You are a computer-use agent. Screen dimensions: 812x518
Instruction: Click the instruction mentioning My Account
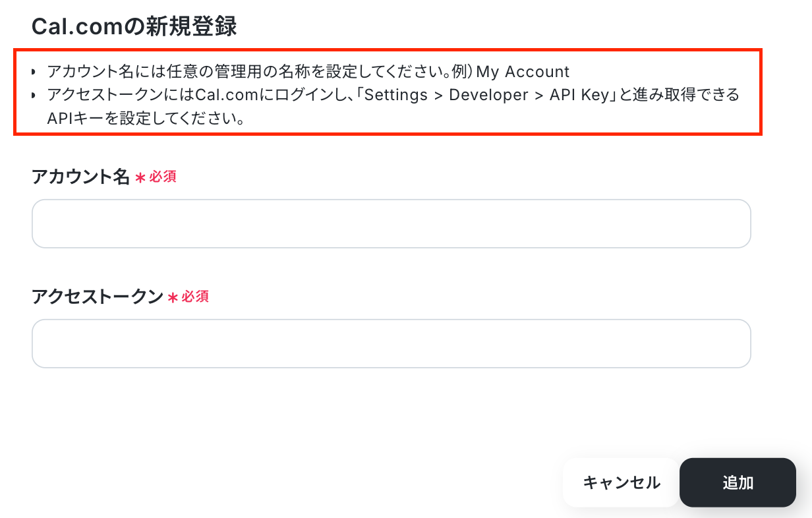(x=308, y=71)
